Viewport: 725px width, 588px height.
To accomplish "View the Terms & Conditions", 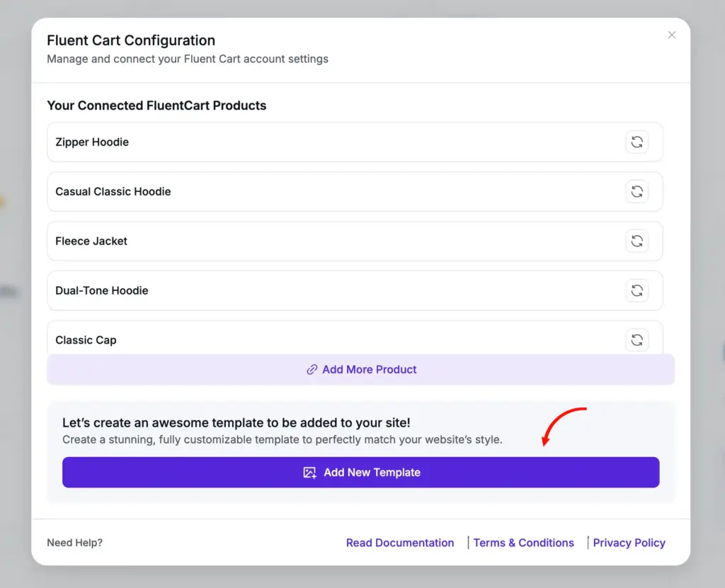I will pos(524,543).
